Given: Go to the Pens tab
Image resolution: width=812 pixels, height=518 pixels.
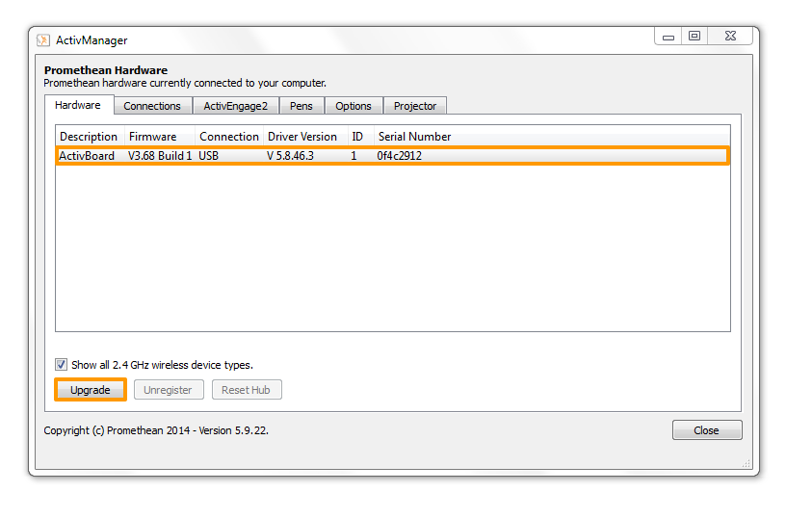Looking at the screenshot, I should (x=301, y=106).
